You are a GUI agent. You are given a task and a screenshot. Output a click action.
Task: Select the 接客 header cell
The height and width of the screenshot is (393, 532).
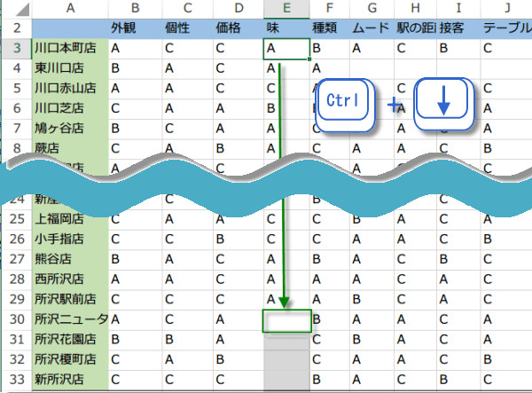pyautogui.click(x=458, y=28)
